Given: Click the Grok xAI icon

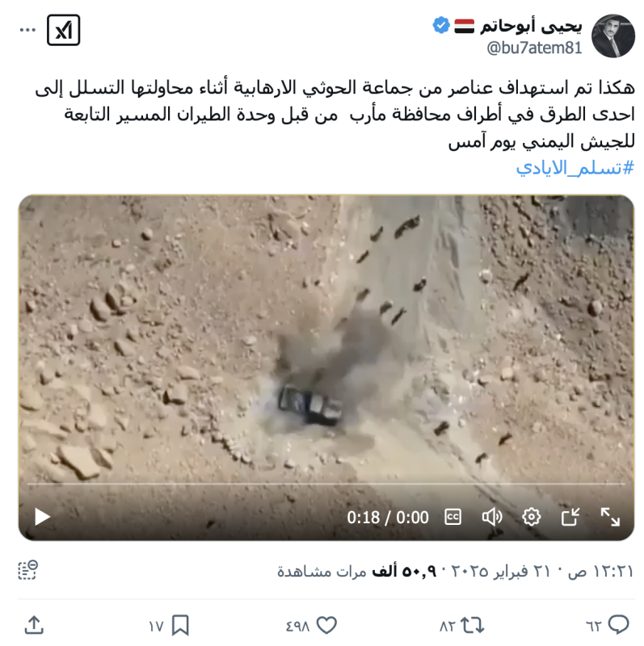Looking at the screenshot, I should click(63, 30).
